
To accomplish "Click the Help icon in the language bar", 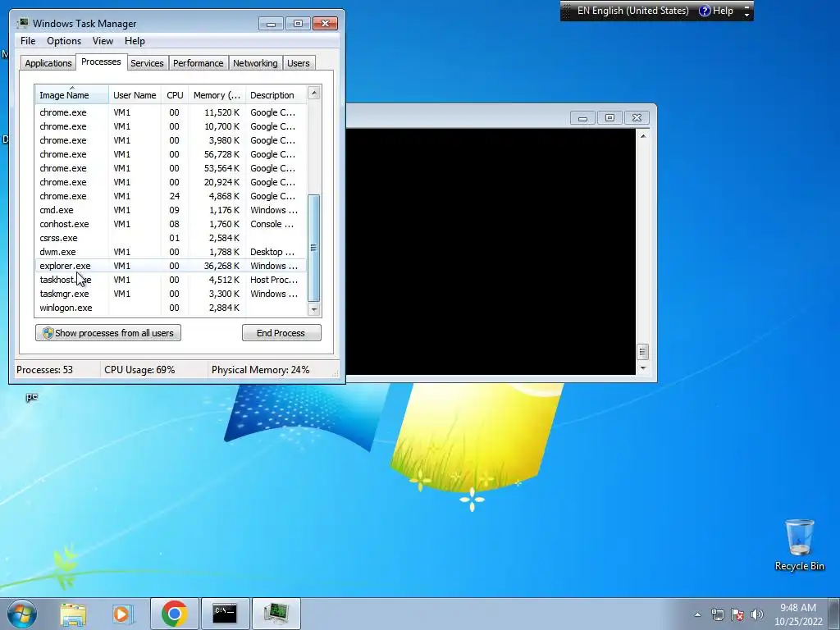I will pyautogui.click(x=716, y=11).
